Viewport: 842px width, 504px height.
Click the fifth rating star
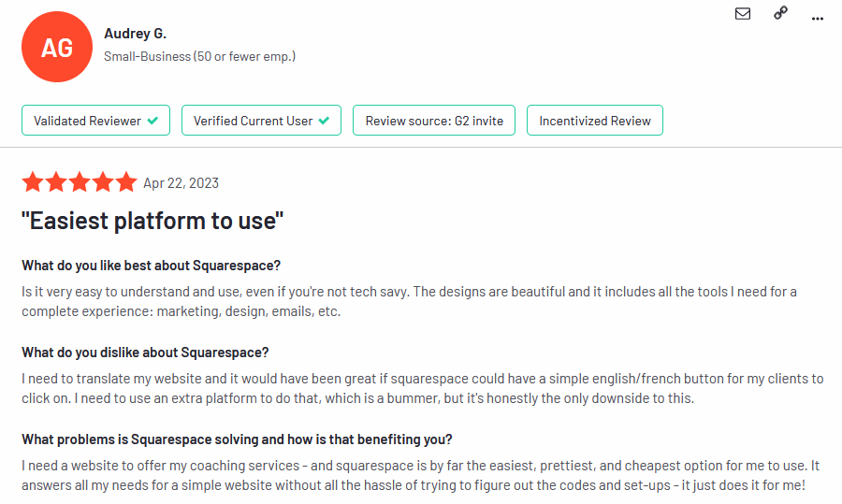(x=126, y=182)
